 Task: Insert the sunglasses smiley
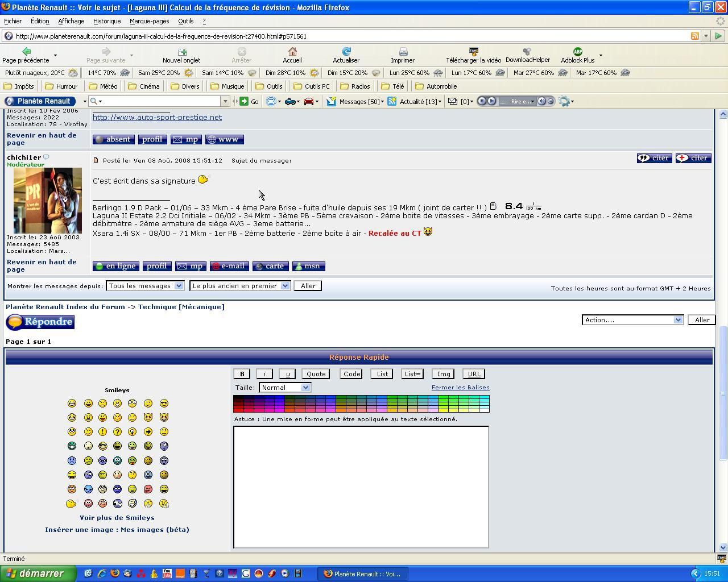(164, 403)
